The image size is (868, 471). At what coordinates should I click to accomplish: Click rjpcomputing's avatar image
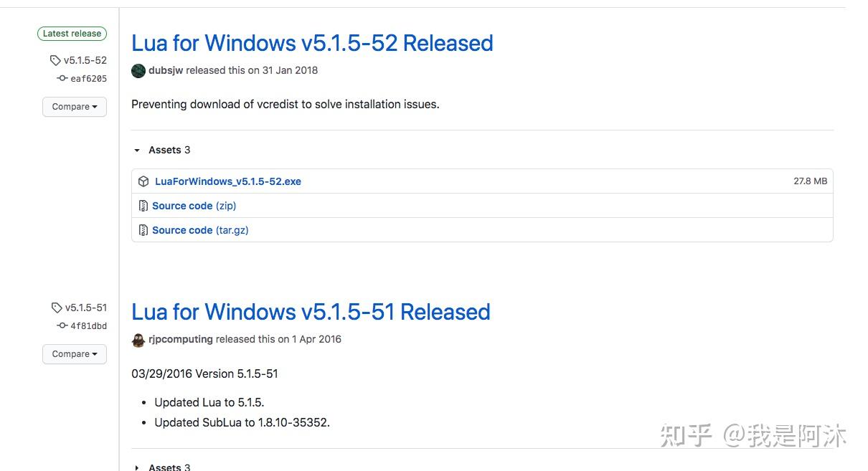(x=138, y=340)
